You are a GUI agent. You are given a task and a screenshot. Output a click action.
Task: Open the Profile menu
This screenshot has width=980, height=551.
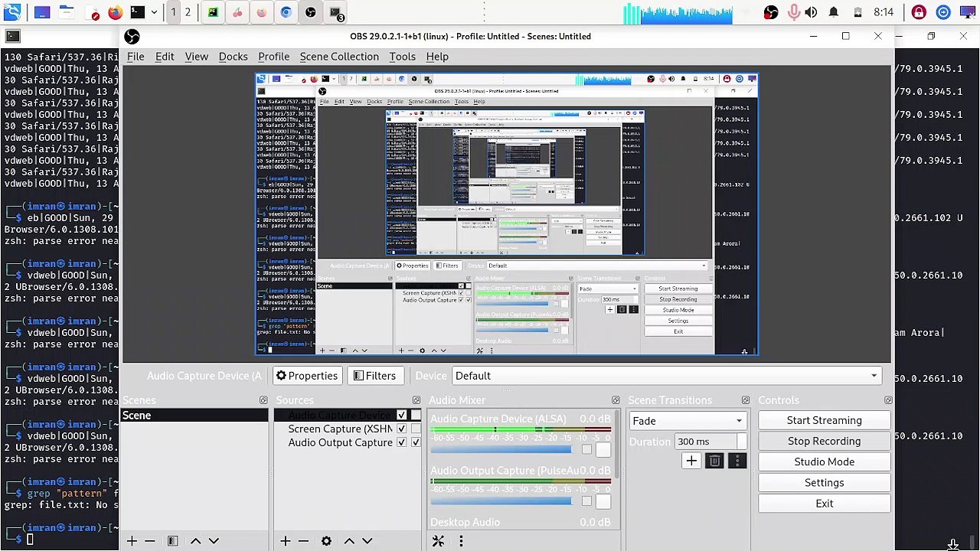(x=273, y=57)
